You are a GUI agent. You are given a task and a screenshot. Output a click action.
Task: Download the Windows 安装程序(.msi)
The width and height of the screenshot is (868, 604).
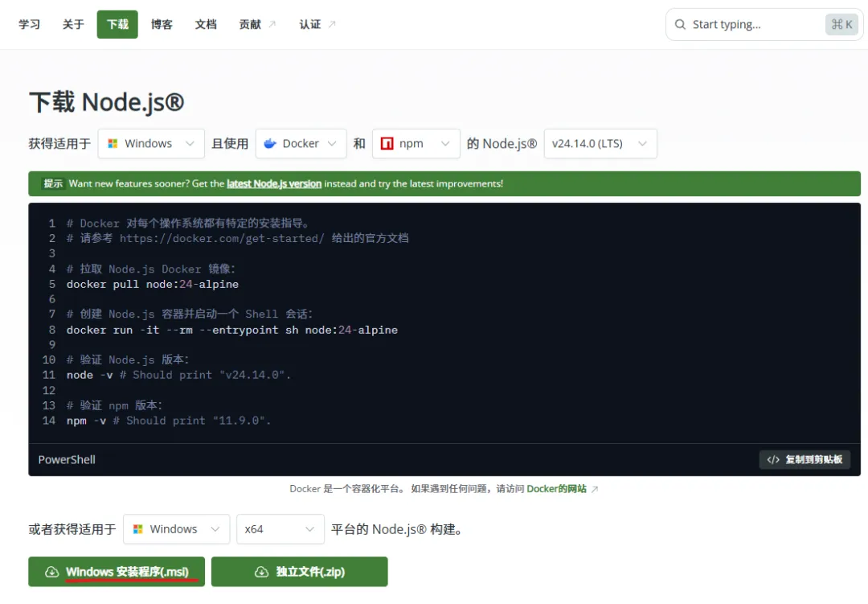point(117,571)
